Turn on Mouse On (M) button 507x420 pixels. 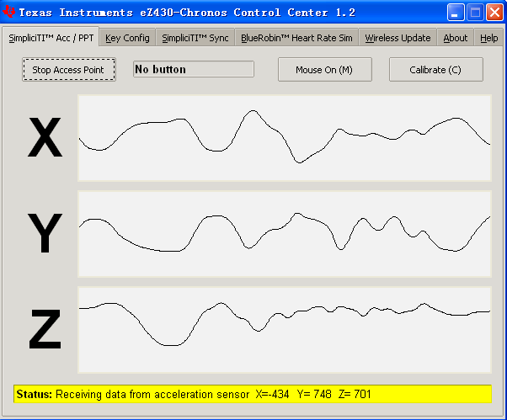click(x=324, y=70)
